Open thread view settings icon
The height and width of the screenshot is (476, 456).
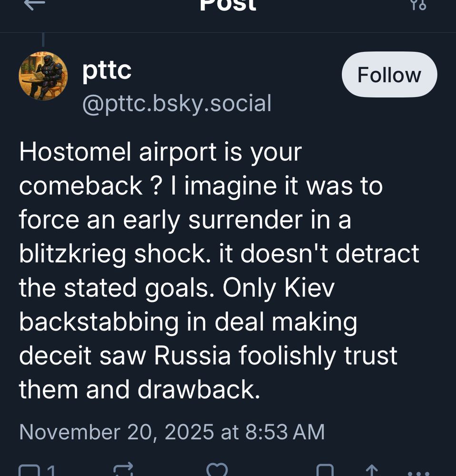(x=418, y=4)
